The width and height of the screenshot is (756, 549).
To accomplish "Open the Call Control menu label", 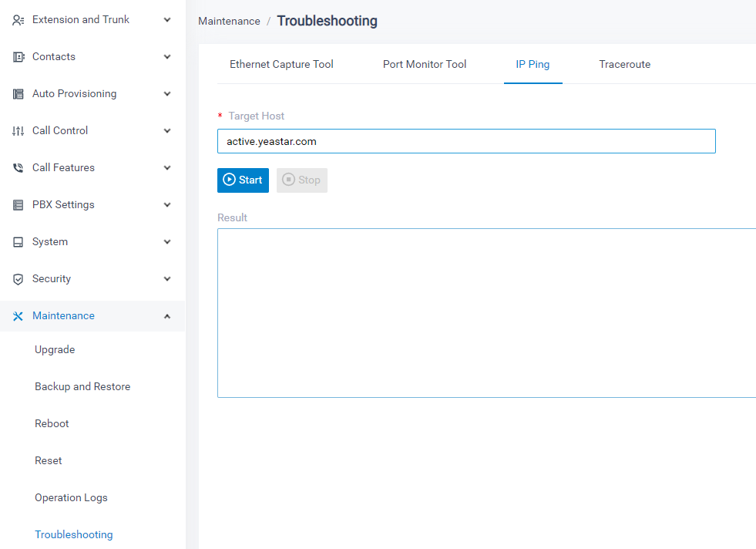I will 60,131.
